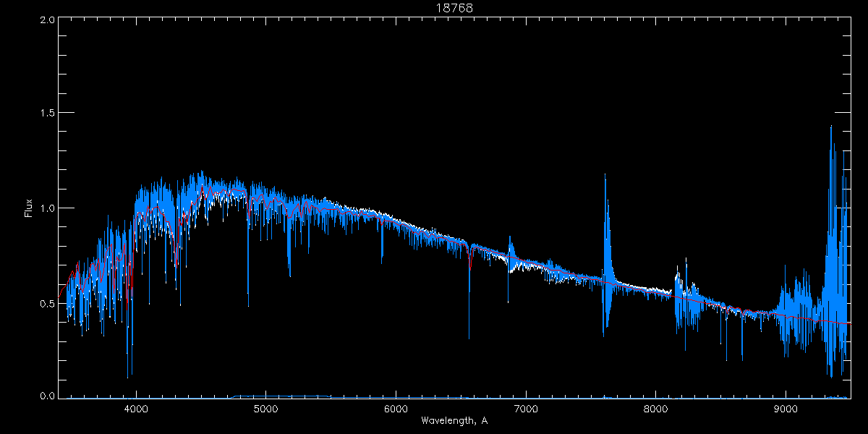Click the narrow absorption line just before 5000
Image resolution: width=868 pixels, height=434 pixels.
248,304
